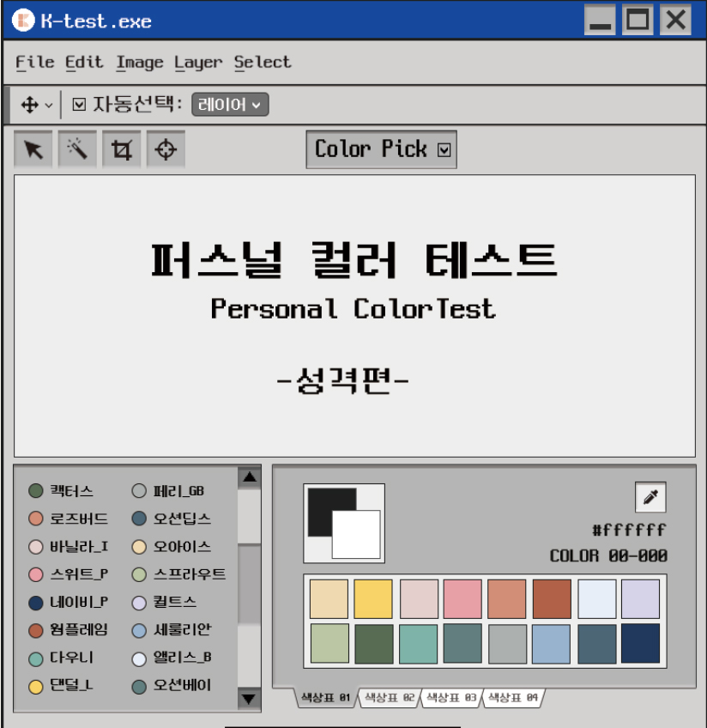Screen dimensions: 707x728
Task: Select the 세룰리안 color radio option
Action: pos(139,630)
